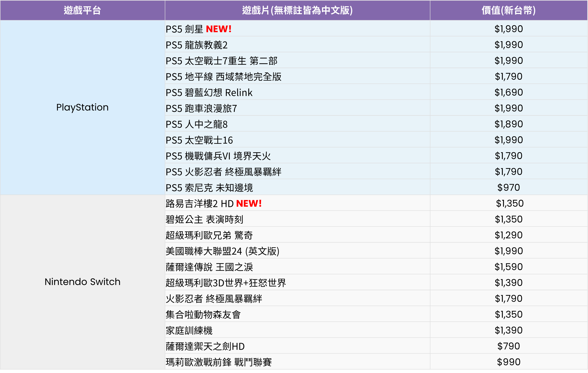Click $1,350 price for 路易吉洋樓2 HD
588x373 pixels.
pyautogui.click(x=510, y=203)
